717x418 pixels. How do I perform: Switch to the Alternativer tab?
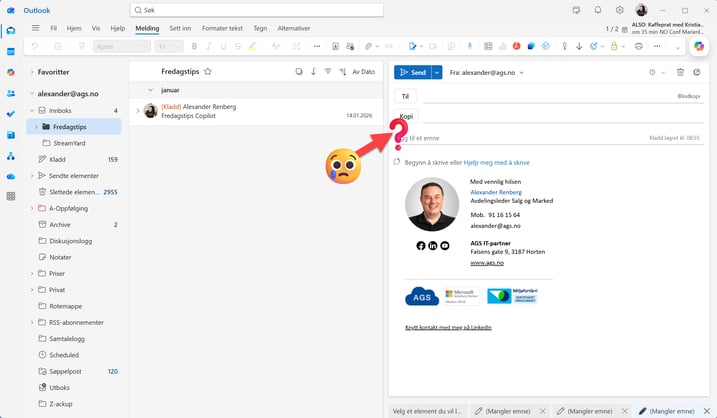point(294,28)
